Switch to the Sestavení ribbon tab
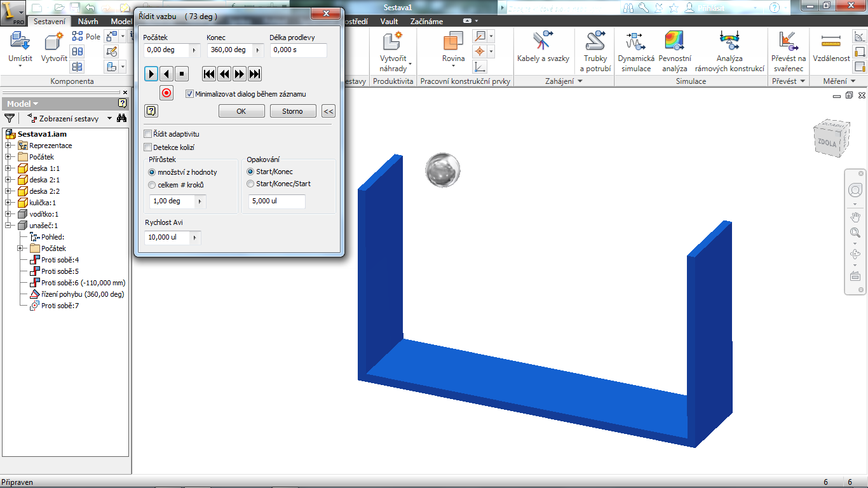 (x=50, y=22)
